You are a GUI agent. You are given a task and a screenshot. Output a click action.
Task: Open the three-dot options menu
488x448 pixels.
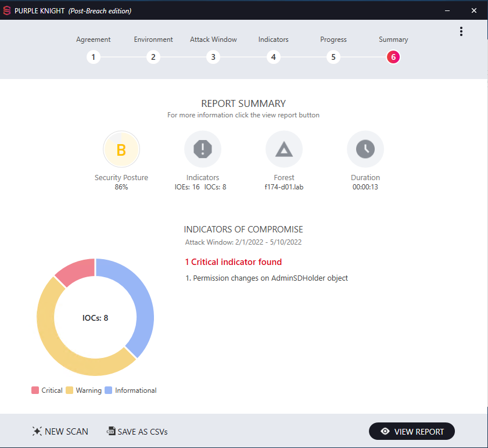pos(461,31)
